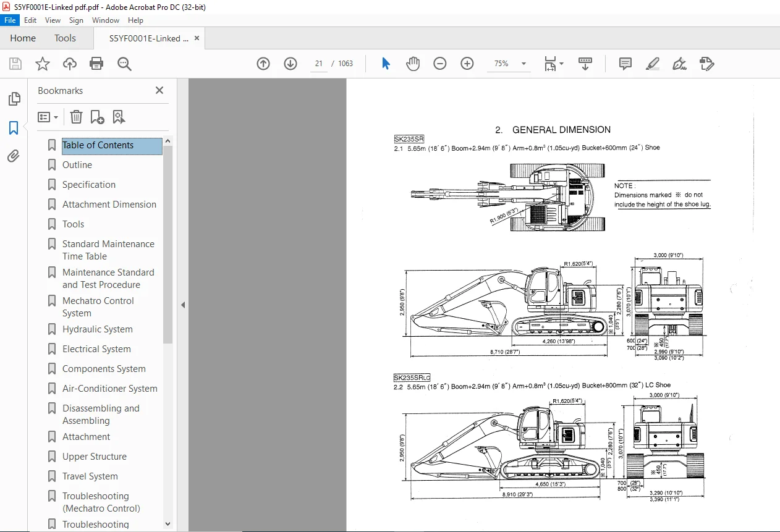Add a comment sticky note
Viewport: 780px width, 532px height.
point(625,64)
